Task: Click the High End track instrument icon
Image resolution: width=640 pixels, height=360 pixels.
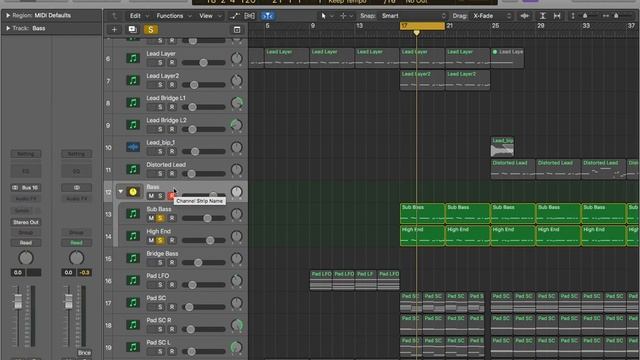Action: [133, 236]
